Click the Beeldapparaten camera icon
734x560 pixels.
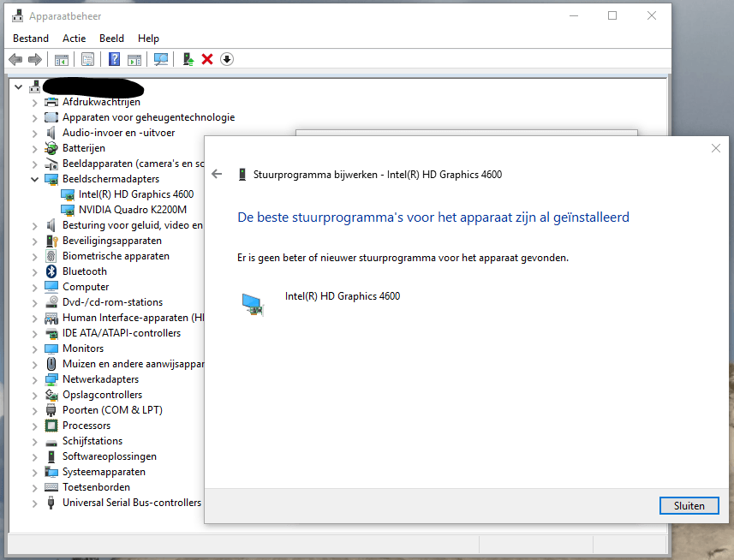pos(51,164)
